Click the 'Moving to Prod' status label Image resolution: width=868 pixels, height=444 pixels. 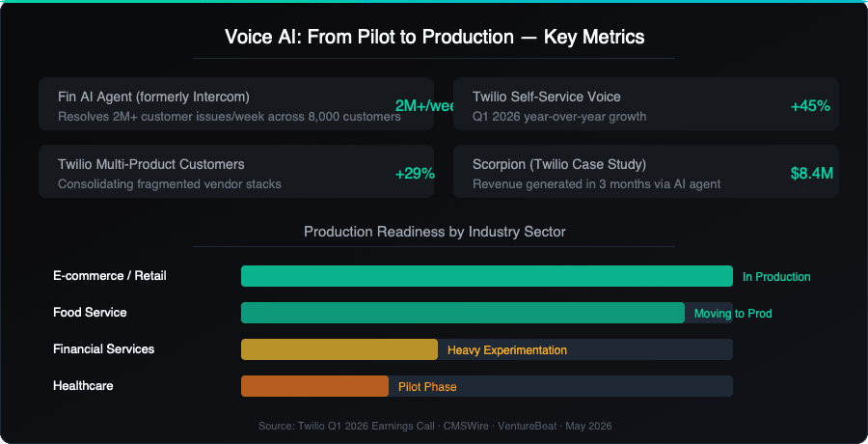(x=733, y=314)
